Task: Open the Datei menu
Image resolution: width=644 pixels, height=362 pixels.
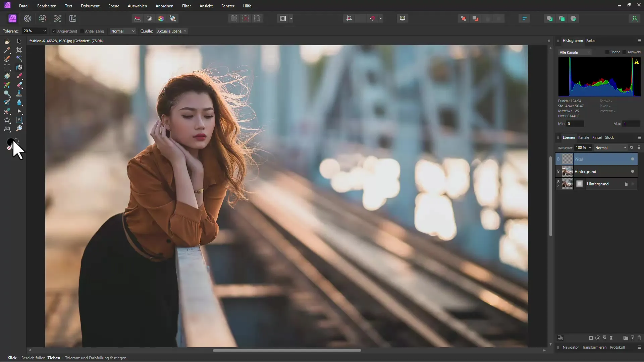Action: point(24,6)
